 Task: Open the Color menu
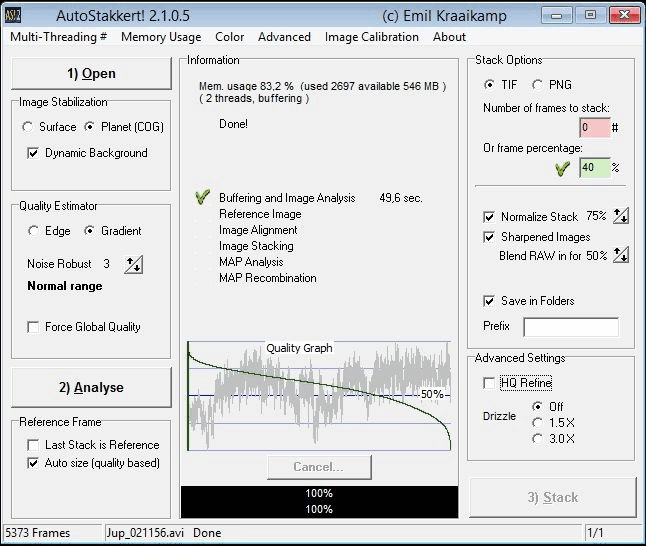[229, 37]
